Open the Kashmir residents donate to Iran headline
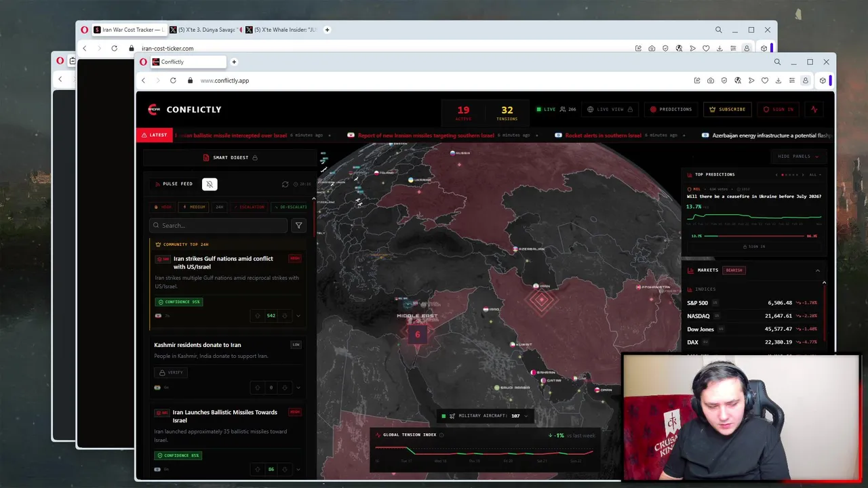This screenshot has width=868, height=488. [x=197, y=345]
